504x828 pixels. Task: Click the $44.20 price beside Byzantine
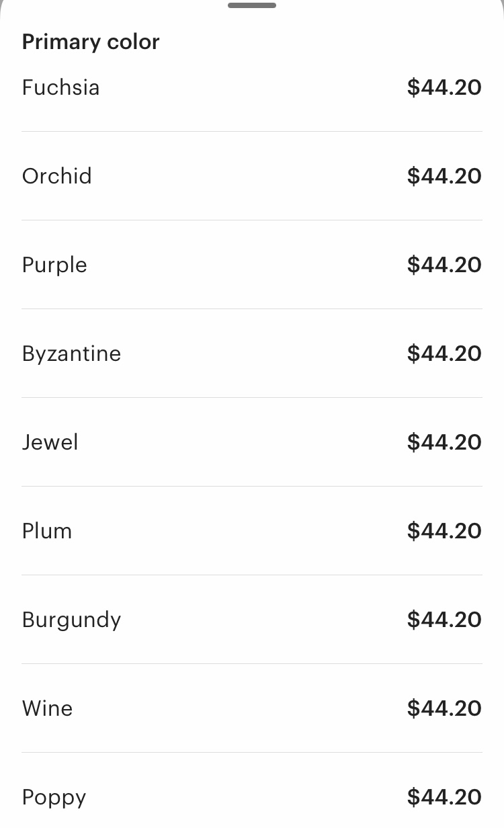pos(444,354)
